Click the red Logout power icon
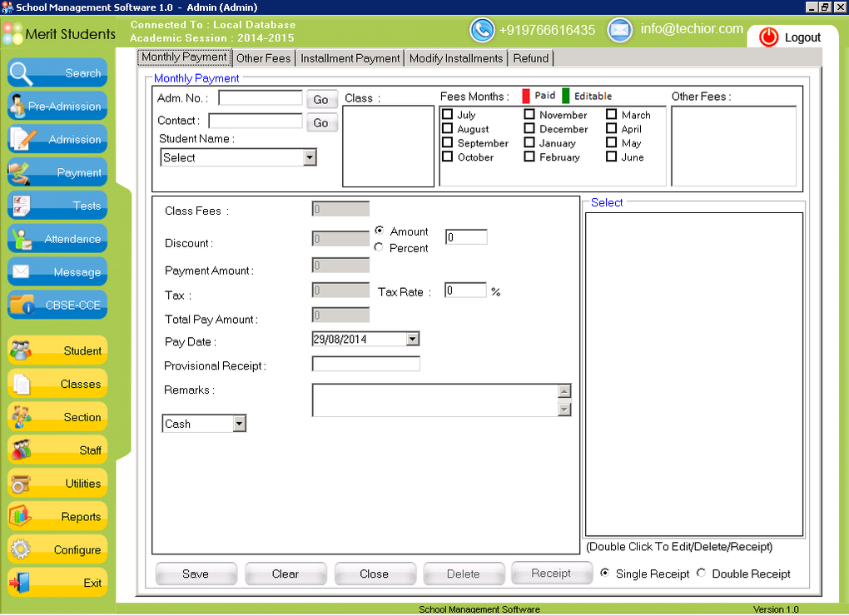The height and width of the screenshot is (616, 849). point(768,37)
